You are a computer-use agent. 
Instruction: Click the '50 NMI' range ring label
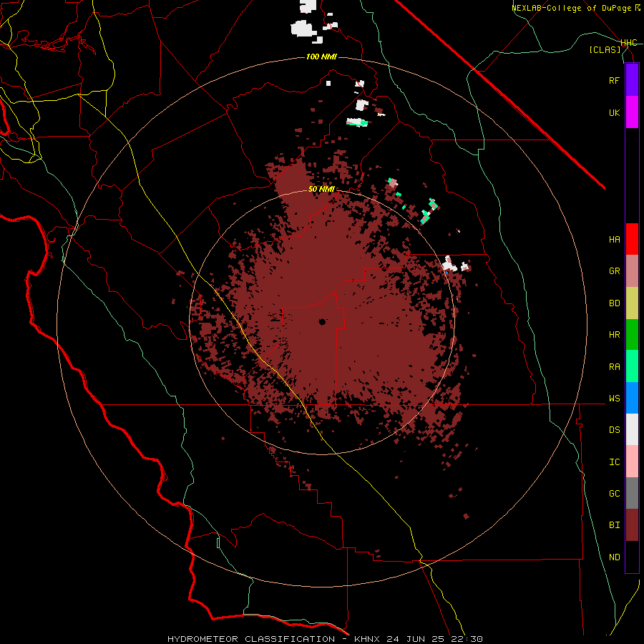[x=321, y=189]
